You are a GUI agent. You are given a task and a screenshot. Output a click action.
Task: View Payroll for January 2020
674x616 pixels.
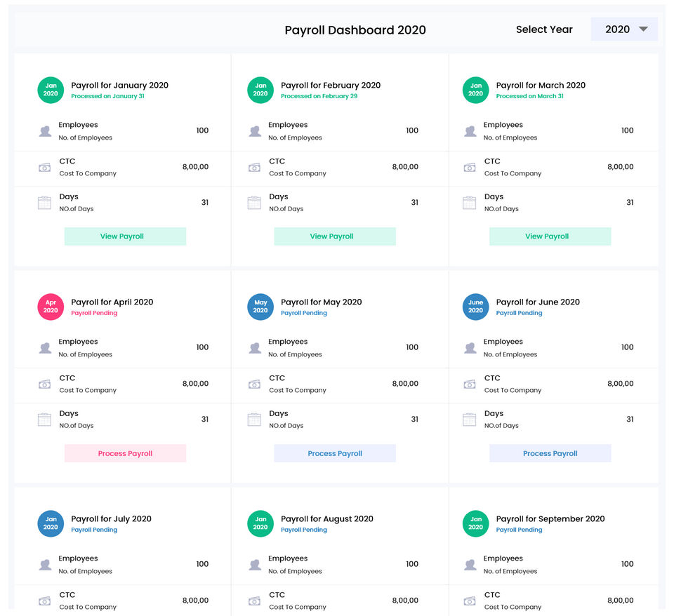[x=125, y=236]
